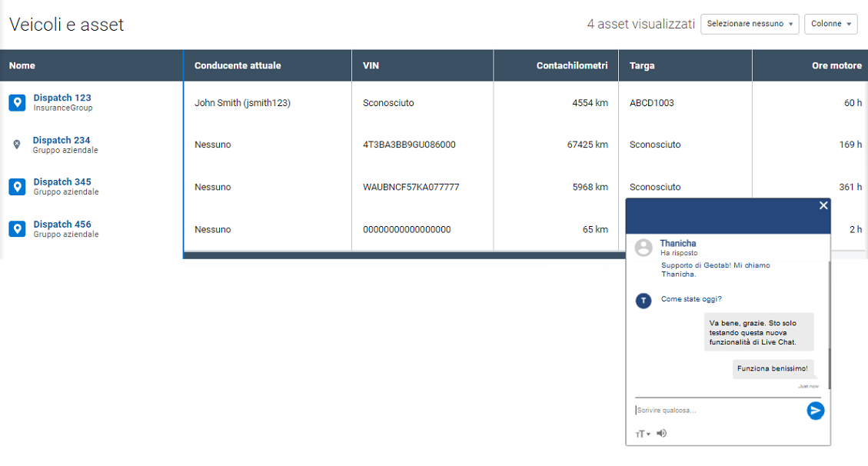Open the Colonne dropdown
The image size is (868, 466).
click(830, 24)
